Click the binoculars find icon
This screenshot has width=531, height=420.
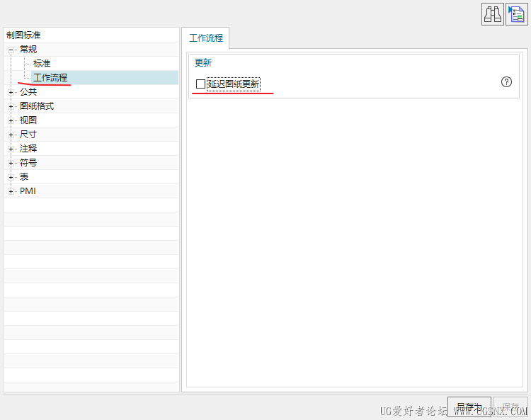pyautogui.click(x=492, y=14)
